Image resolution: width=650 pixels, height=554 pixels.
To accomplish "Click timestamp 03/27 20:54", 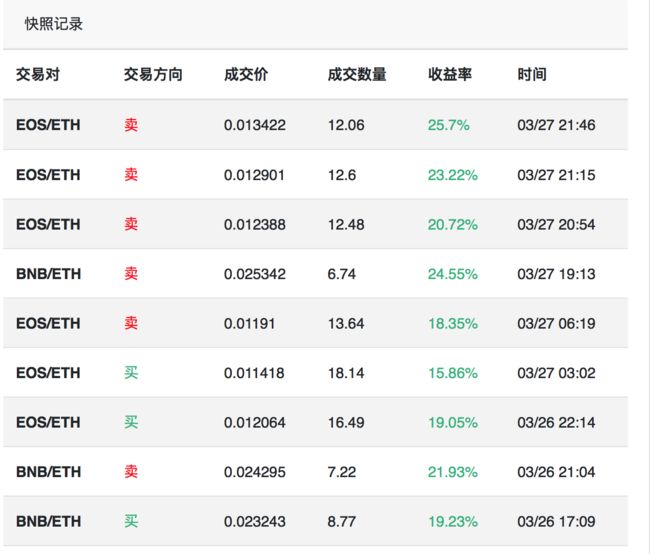I will coord(556,224).
